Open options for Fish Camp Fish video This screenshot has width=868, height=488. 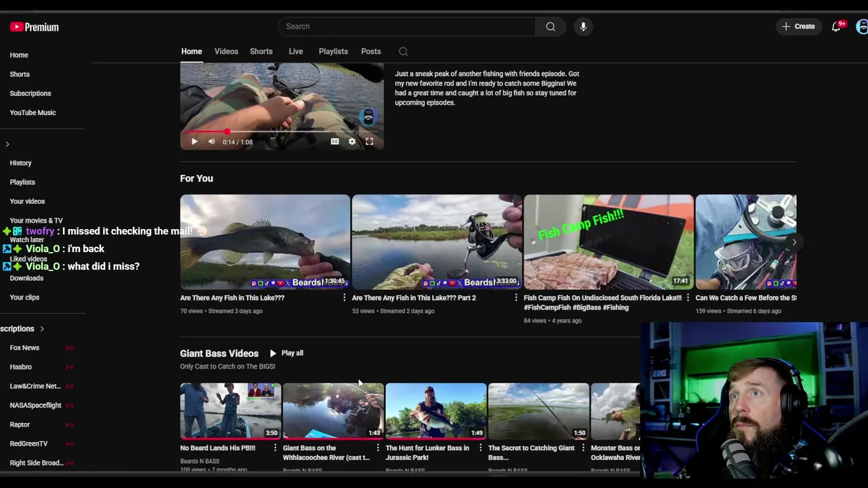pos(688,298)
